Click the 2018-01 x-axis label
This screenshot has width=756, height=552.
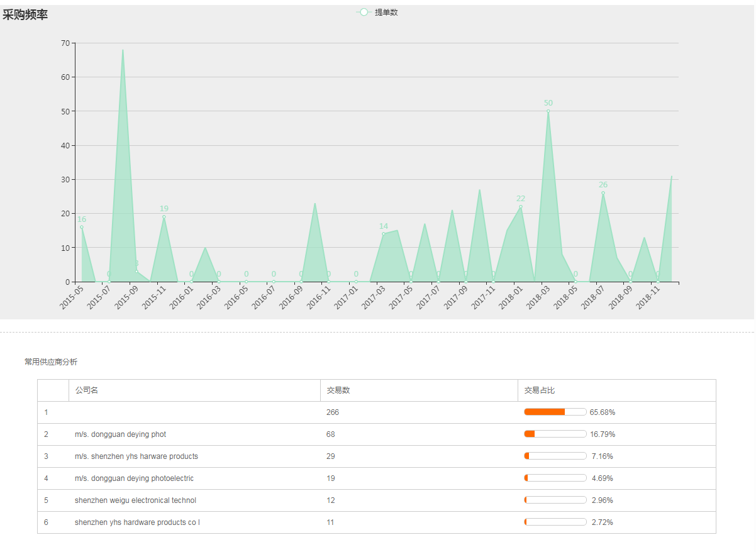coord(511,297)
